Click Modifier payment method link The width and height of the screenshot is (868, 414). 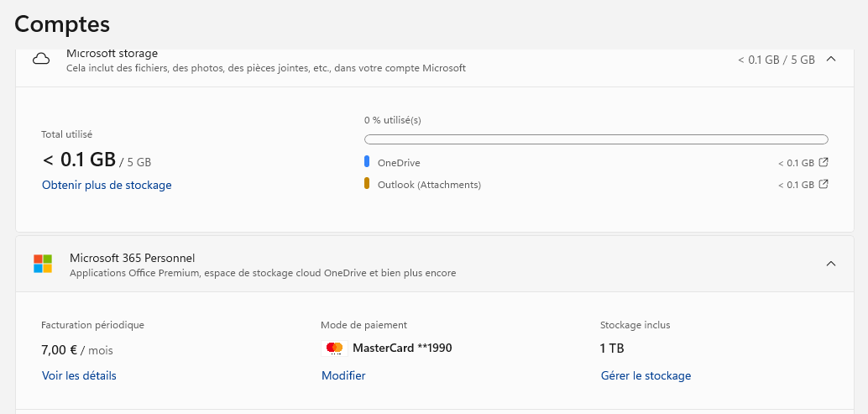[x=344, y=376]
